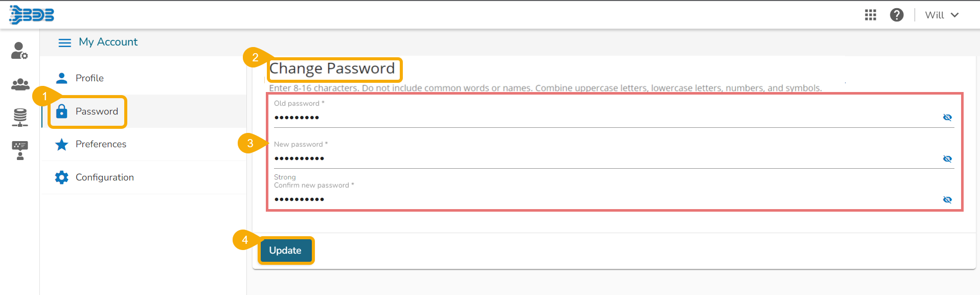Open the help question mark icon
The image size is (980, 295).
click(897, 15)
